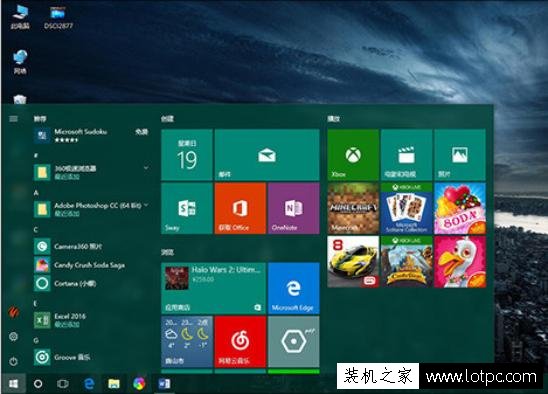Launch the Candy Crush Soda tile

coord(460,208)
